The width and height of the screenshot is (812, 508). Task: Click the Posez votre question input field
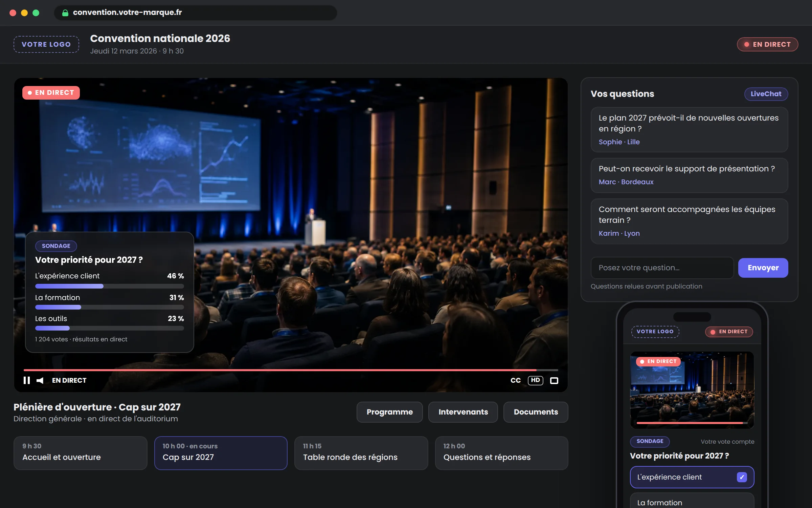click(x=662, y=268)
